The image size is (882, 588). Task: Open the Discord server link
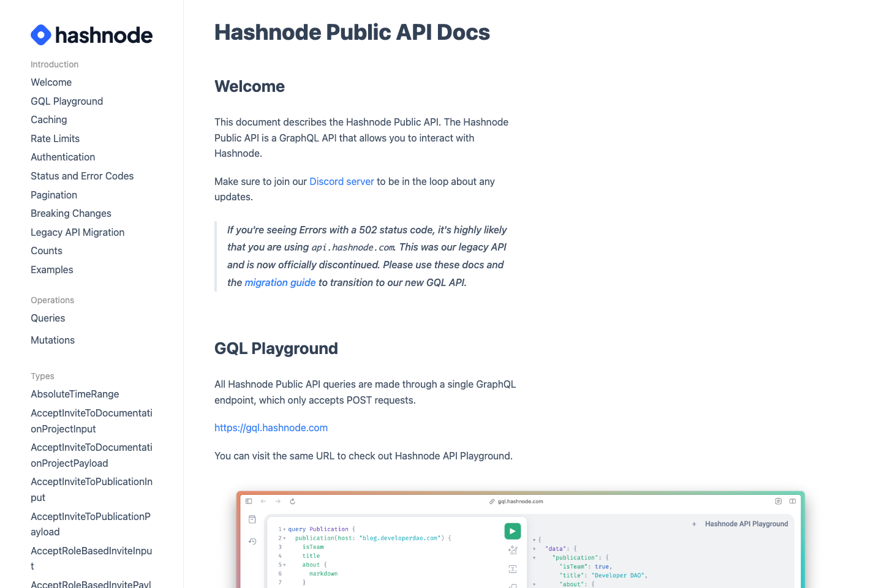point(341,181)
